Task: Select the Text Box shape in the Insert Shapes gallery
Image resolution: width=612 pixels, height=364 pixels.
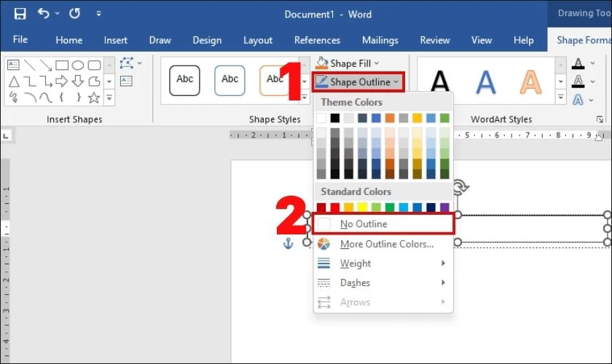Action: (13, 65)
